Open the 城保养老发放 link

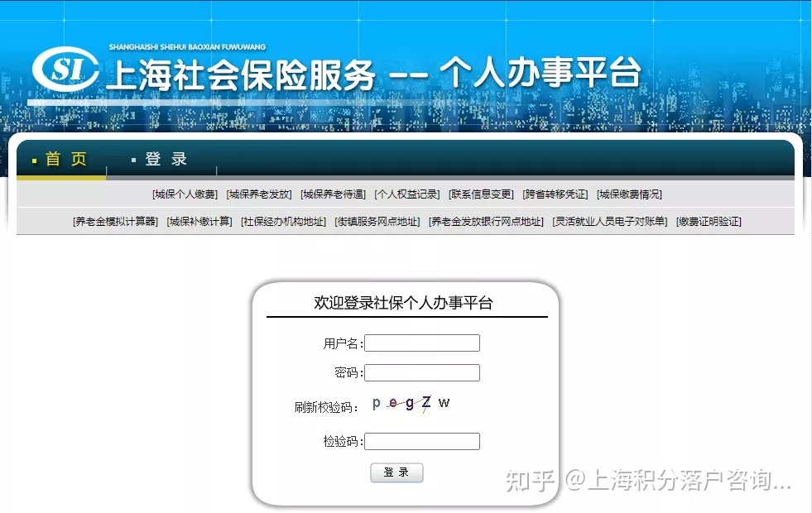click(x=259, y=194)
